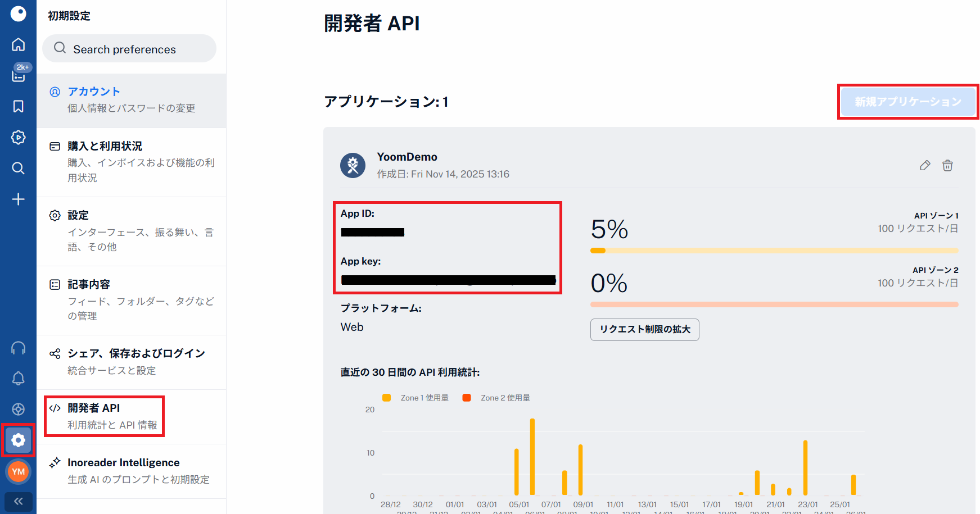The width and height of the screenshot is (980, 514).
Task: Click the search magnifier icon in left rail
Action: (x=18, y=168)
